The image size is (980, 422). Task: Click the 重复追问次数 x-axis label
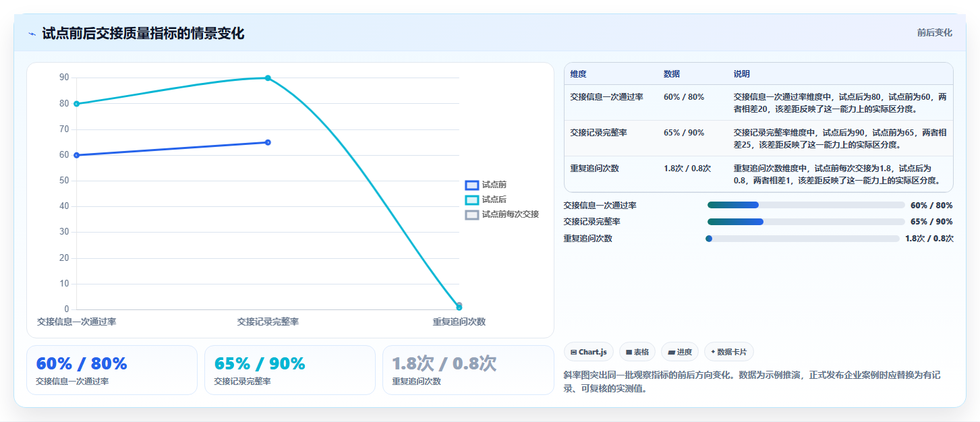click(459, 322)
